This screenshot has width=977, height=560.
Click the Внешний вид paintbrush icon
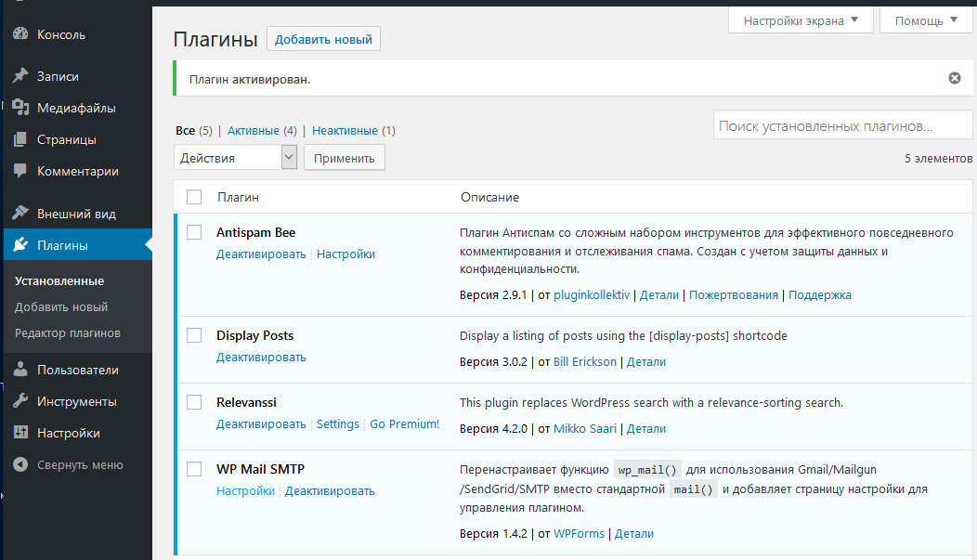coord(20,214)
